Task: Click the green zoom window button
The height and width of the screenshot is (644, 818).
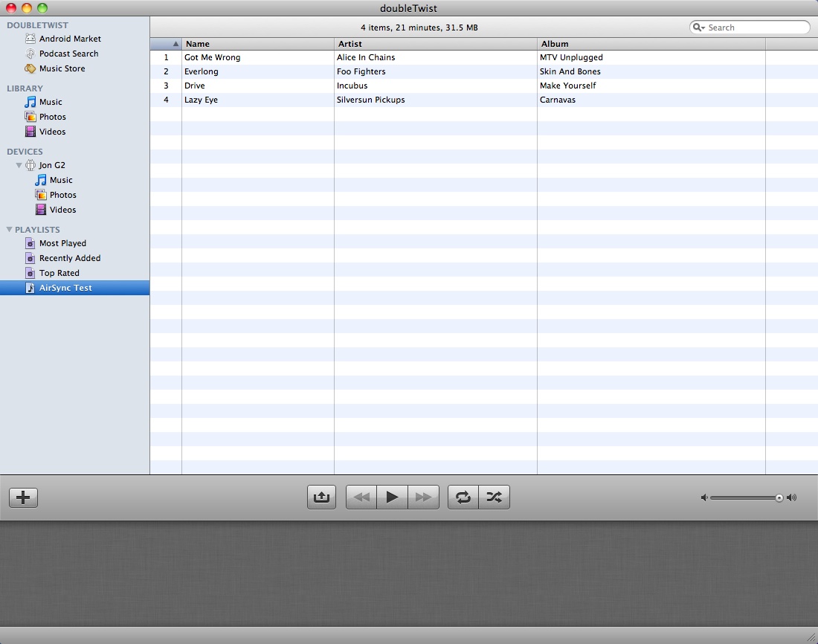Action: pos(42,8)
